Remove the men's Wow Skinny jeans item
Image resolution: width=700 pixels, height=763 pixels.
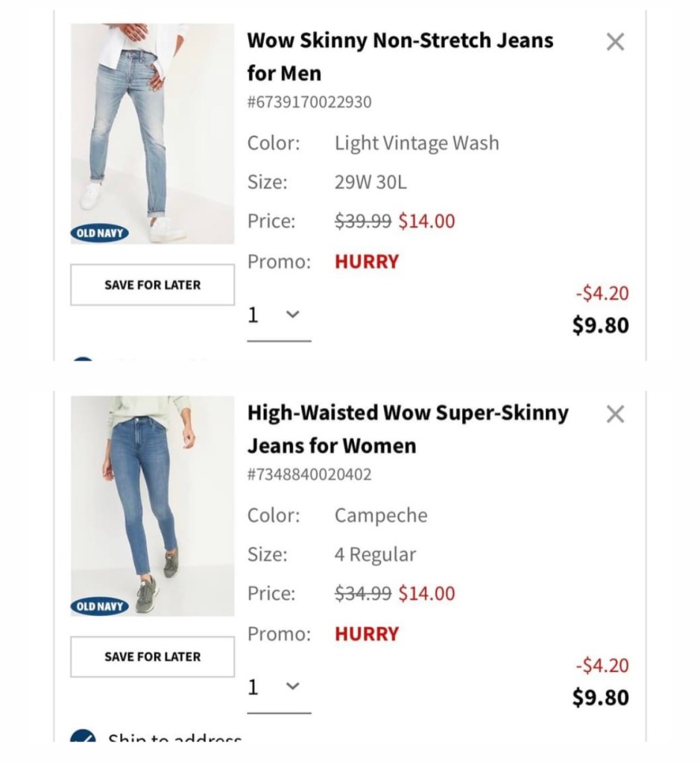point(615,43)
